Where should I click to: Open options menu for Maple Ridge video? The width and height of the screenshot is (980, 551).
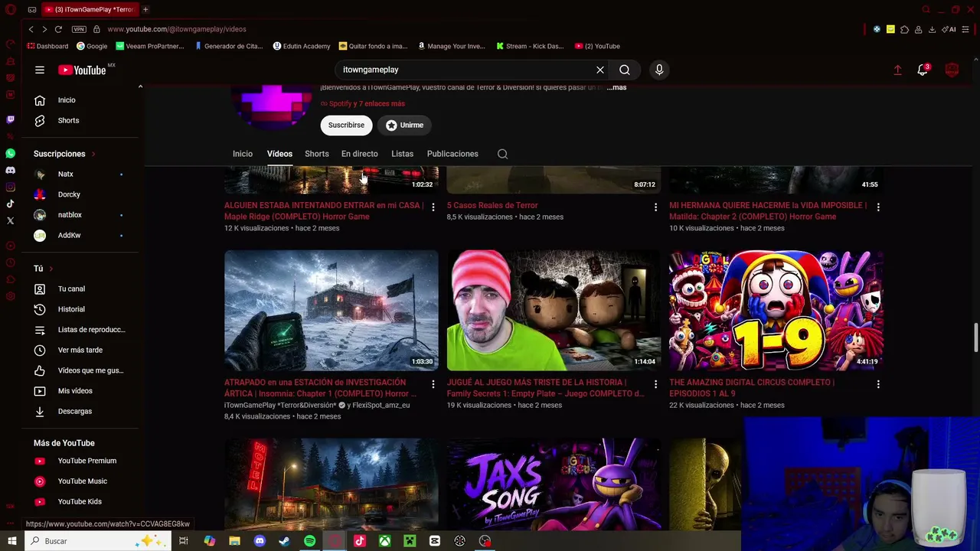coord(433,207)
